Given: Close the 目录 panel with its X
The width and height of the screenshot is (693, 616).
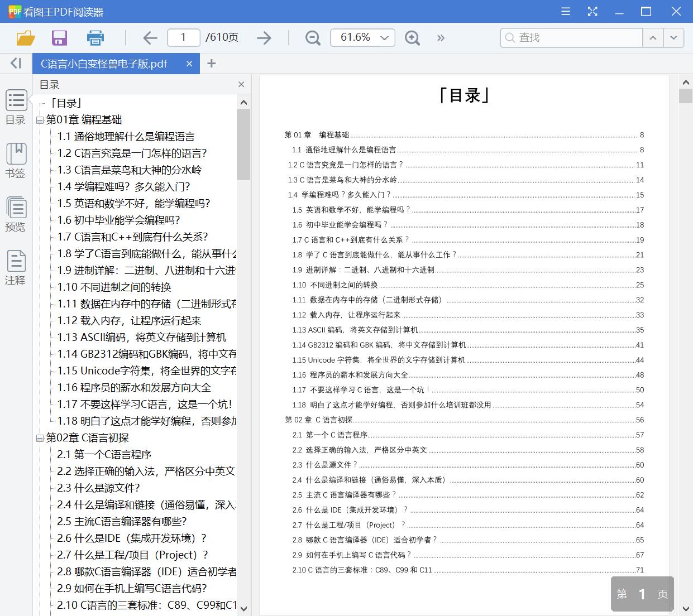Looking at the screenshot, I should tap(241, 84).
